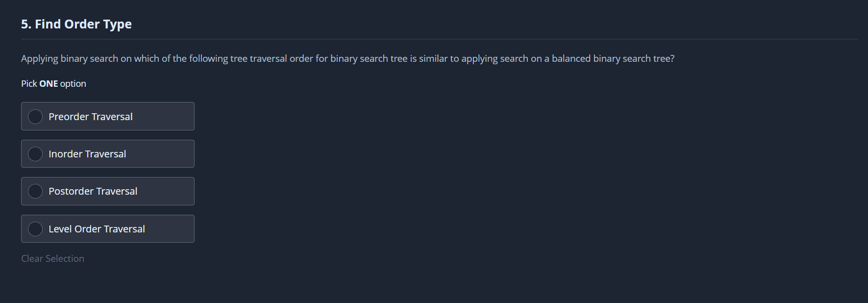Click the "Level Order Traversal" label text
The image size is (868, 303).
point(97,229)
